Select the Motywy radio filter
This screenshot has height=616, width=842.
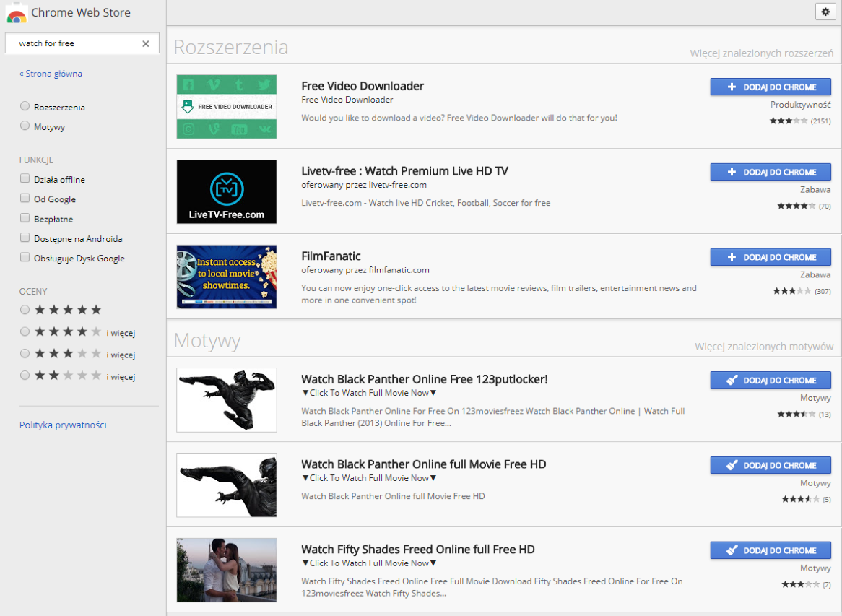(25, 126)
